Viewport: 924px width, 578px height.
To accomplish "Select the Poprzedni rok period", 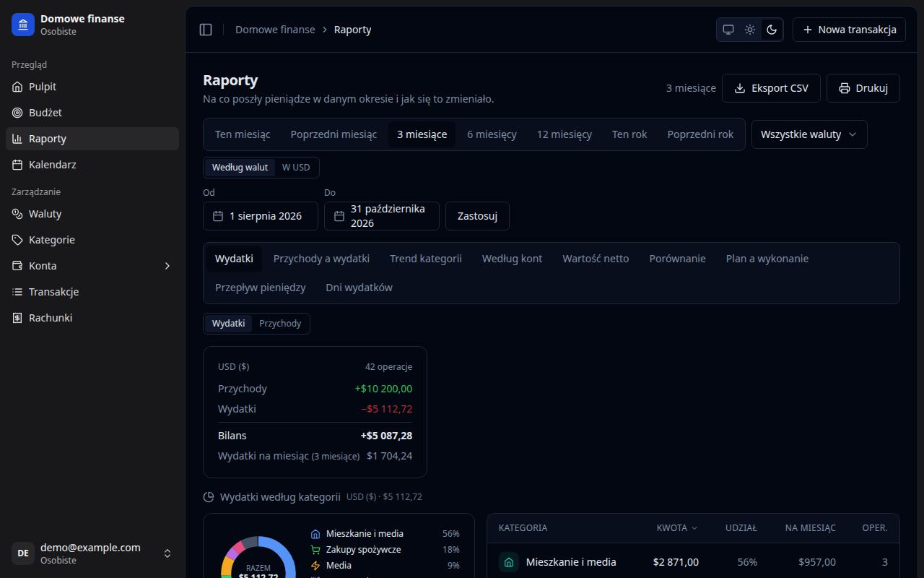I will point(700,134).
